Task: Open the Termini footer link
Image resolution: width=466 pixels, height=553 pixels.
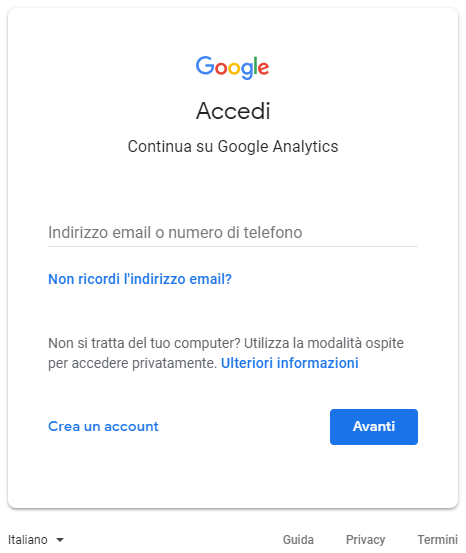Action: pos(438,540)
